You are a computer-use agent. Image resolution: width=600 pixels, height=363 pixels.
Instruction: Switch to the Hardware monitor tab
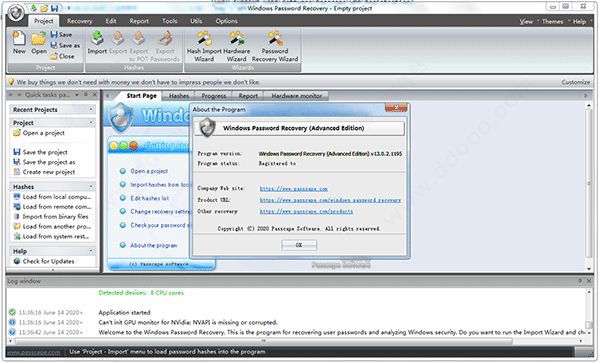(297, 96)
